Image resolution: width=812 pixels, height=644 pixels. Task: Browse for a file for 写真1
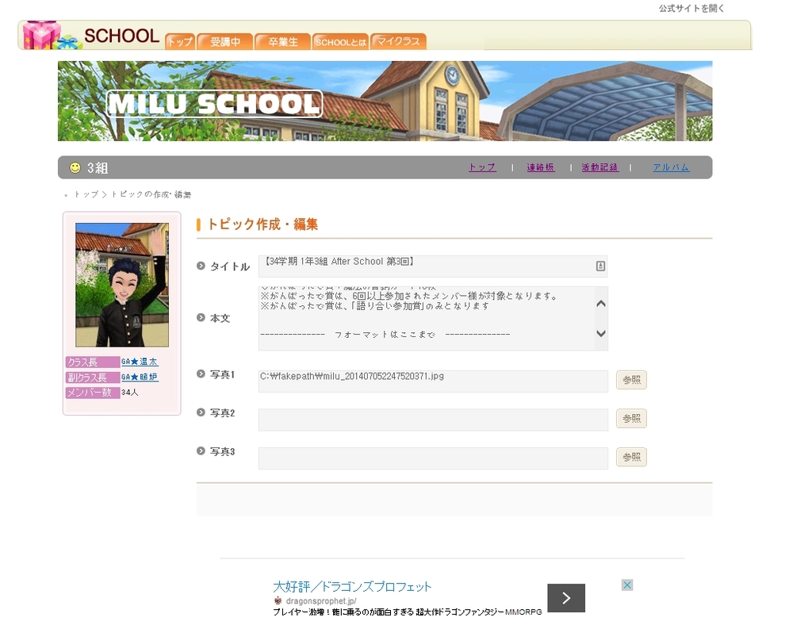631,380
